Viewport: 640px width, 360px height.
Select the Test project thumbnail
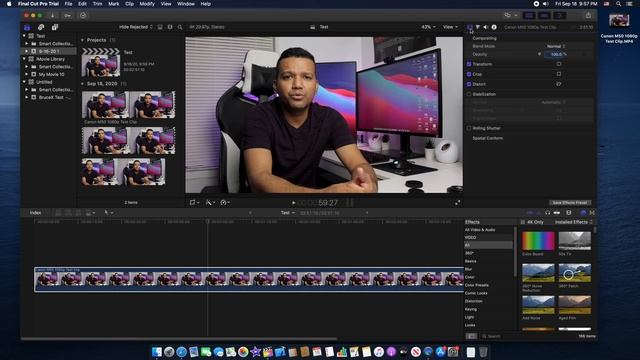point(101,63)
